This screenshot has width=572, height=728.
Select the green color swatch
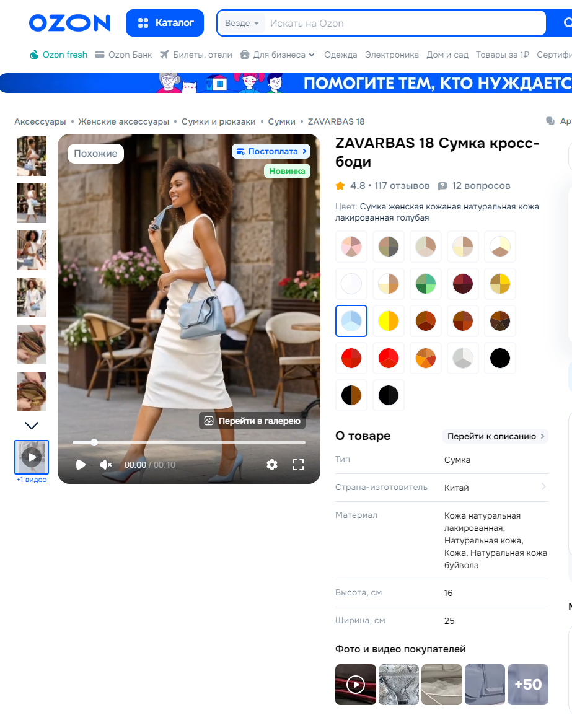tap(426, 284)
